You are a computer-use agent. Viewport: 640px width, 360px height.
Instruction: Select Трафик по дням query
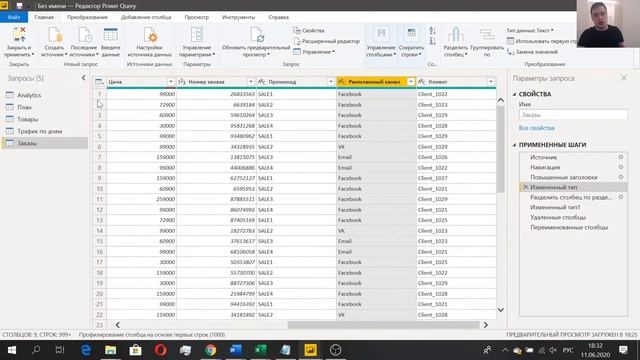pyautogui.click(x=45, y=131)
